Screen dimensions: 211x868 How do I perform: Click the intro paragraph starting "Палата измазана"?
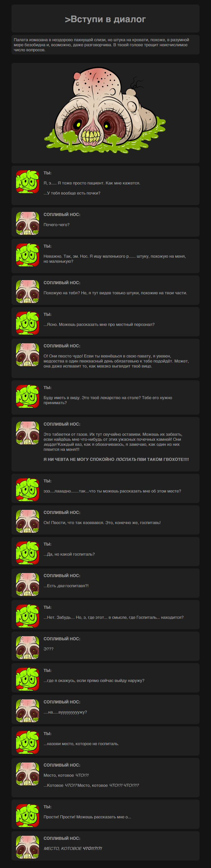point(105,45)
